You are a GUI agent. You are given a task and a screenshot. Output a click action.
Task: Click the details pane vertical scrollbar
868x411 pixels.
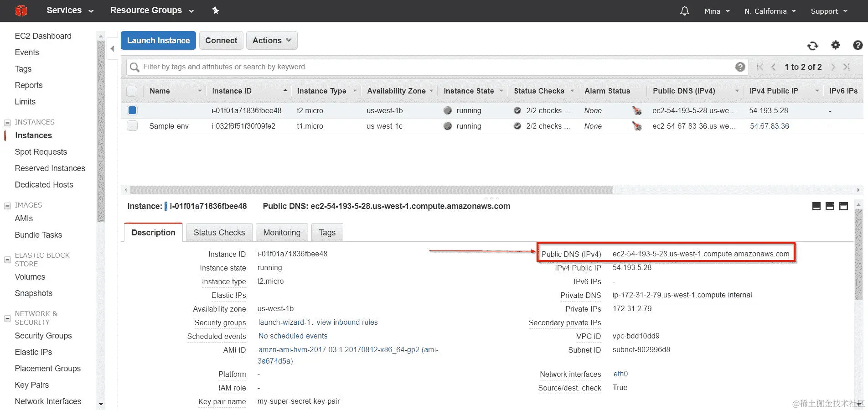coord(858,254)
